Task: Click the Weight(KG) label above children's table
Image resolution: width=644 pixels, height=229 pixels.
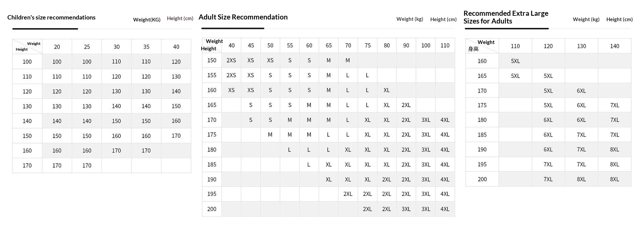Action: (147, 19)
